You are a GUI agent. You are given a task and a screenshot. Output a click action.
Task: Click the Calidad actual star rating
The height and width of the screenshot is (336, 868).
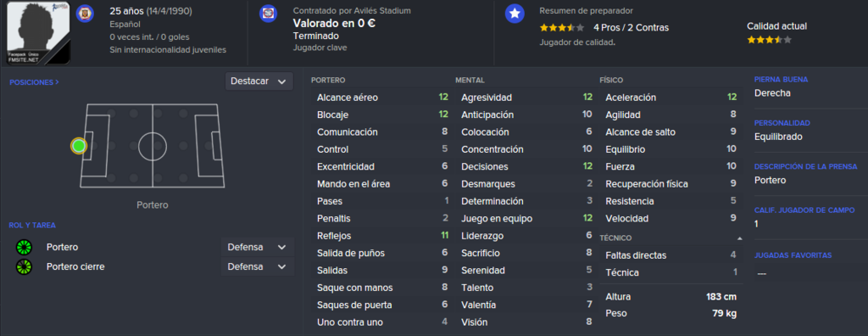769,40
